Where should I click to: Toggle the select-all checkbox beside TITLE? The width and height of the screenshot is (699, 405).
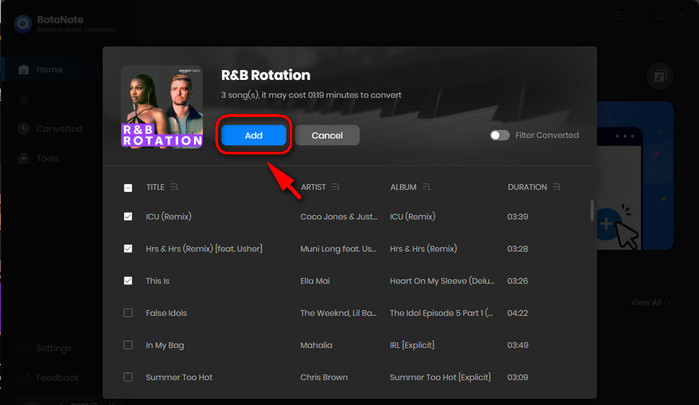click(128, 188)
